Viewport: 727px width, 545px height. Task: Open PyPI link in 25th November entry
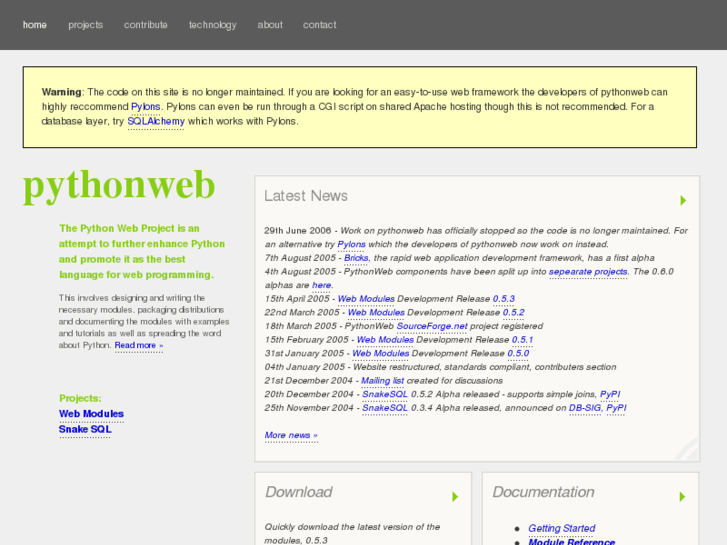click(617, 408)
